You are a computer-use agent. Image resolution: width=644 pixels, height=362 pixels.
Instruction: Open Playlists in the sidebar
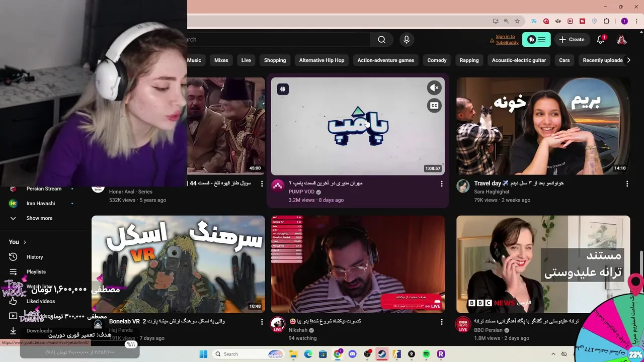36,271
